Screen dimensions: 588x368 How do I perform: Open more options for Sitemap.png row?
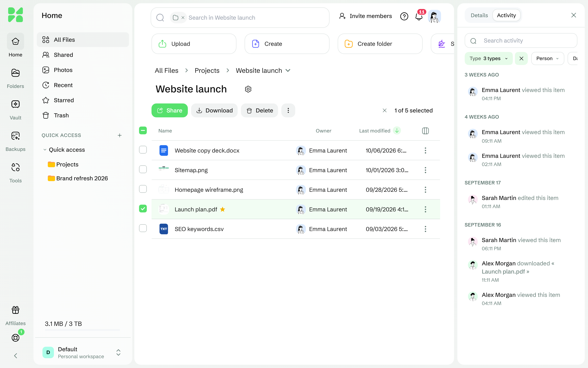[425, 170]
